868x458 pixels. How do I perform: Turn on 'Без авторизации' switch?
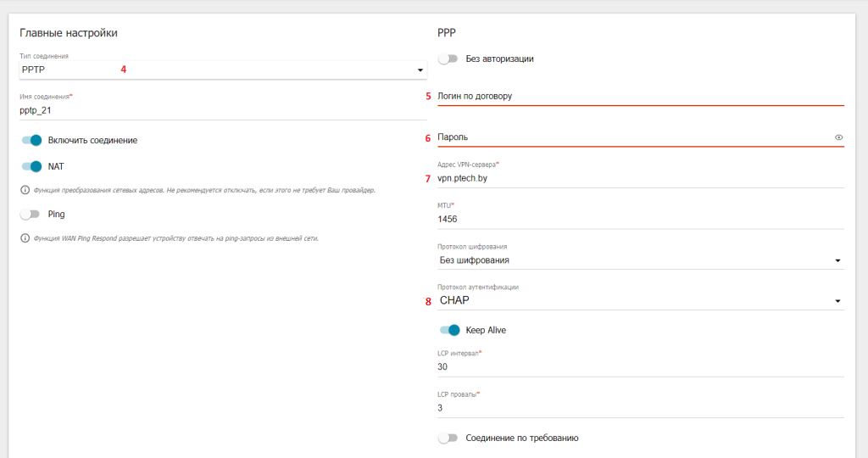coord(448,59)
